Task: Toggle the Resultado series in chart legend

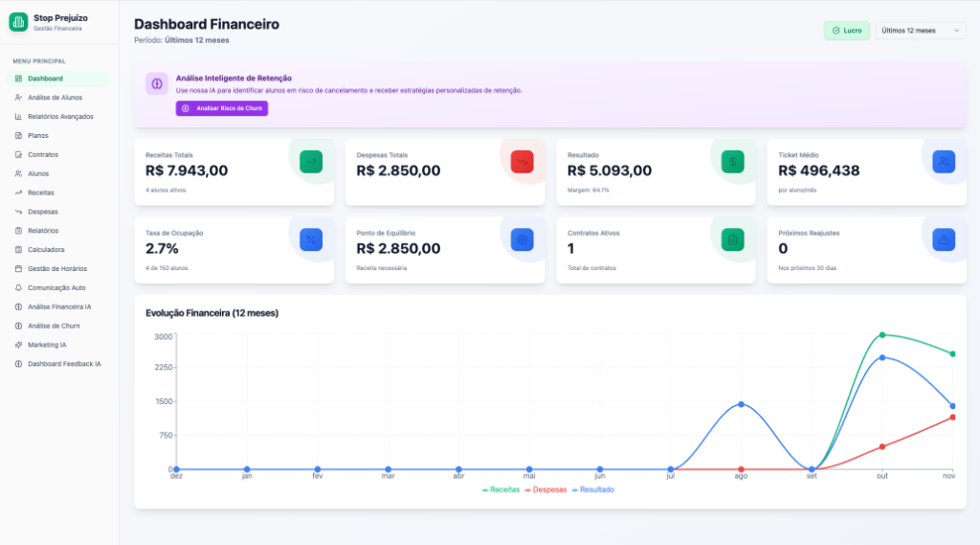Action: [x=592, y=489]
